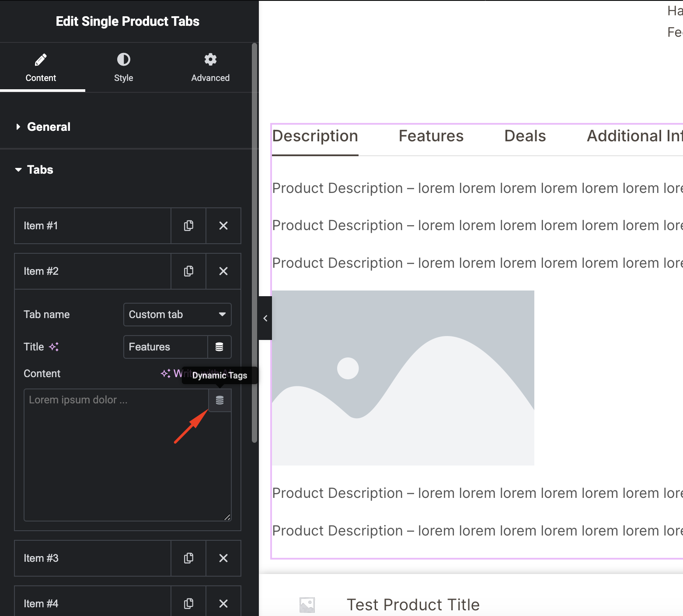683x616 pixels.
Task: Click the Tab name label
Action: pos(47,315)
